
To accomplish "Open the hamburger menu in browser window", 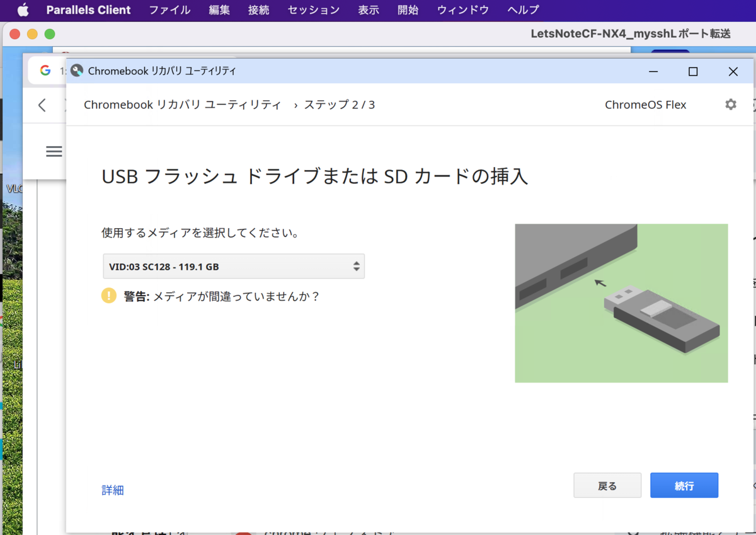I will (x=54, y=151).
